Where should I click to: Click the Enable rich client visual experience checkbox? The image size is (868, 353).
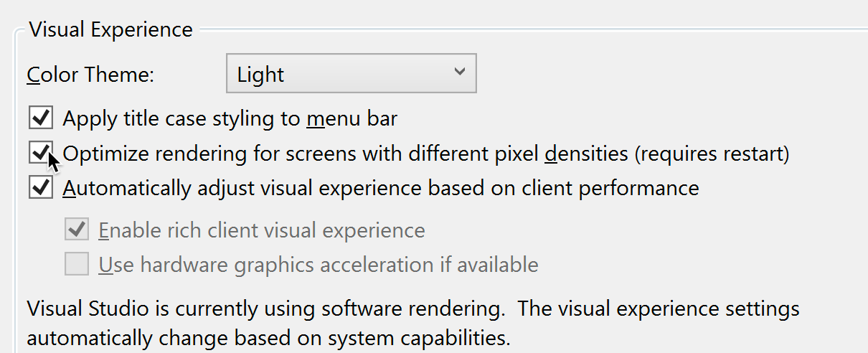point(76,230)
